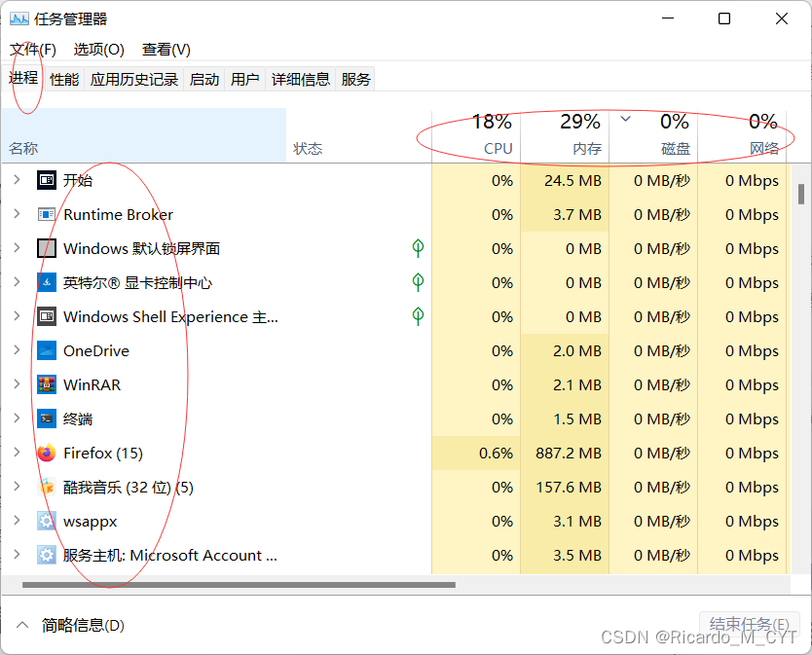
Task: Sort by 名称 column header
Action: point(144,135)
